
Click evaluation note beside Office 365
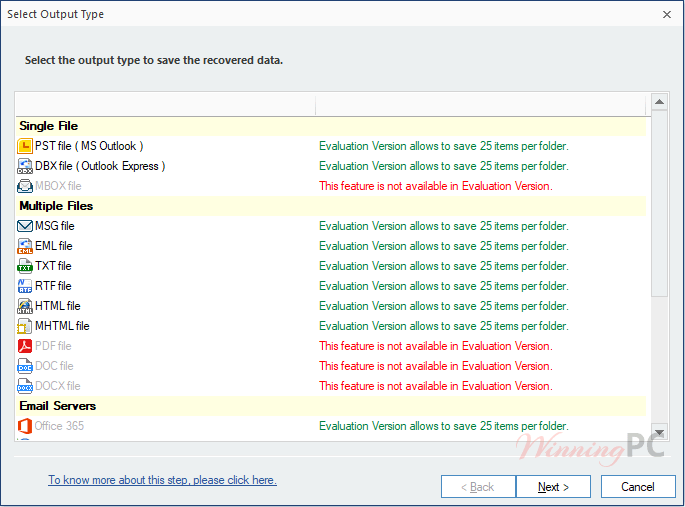coord(444,426)
